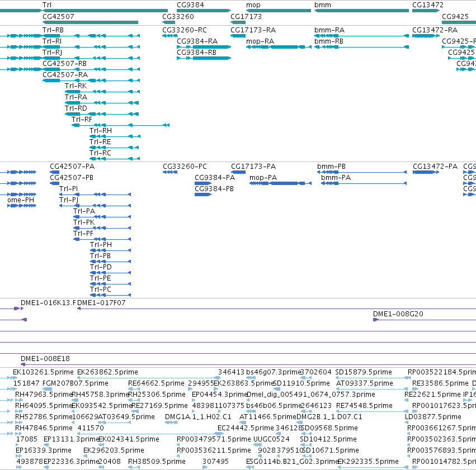Image resolution: width=476 pixels, height=470 pixels.
Task: Click protein CG33260-PC
Action: coord(185,167)
